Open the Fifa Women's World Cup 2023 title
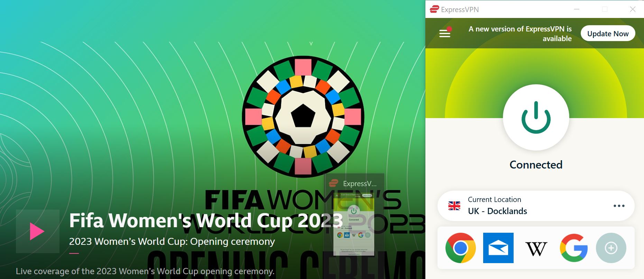Screen dimensions: 644x279 point(206,220)
